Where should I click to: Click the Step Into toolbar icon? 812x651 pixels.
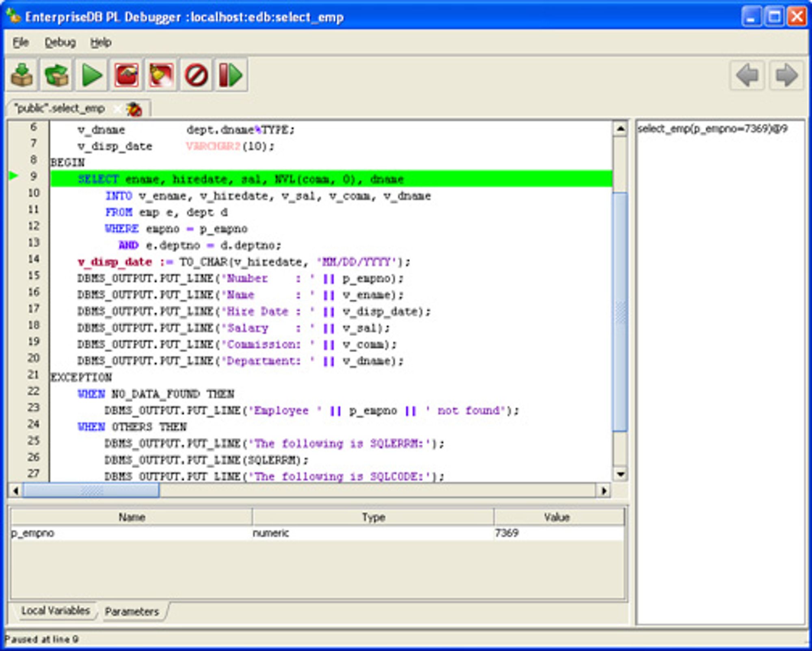(x=22, y=75)
